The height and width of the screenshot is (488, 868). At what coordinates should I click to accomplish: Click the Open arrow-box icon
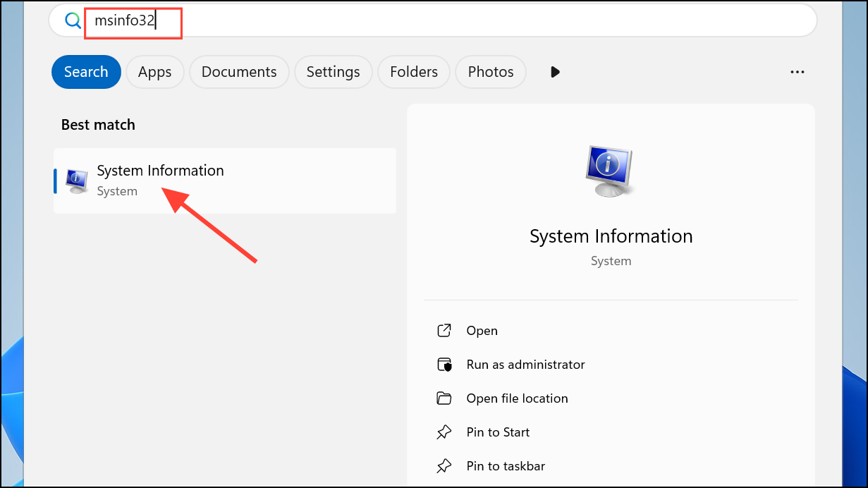[444, 331]
